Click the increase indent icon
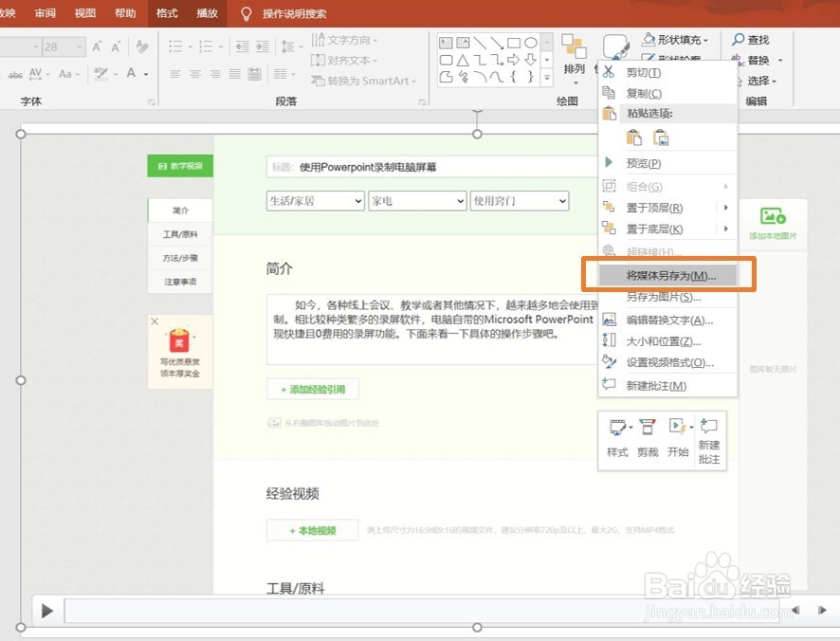Viewport: 840px width, 641px height. pyautogui.click(x=262, y=46)
